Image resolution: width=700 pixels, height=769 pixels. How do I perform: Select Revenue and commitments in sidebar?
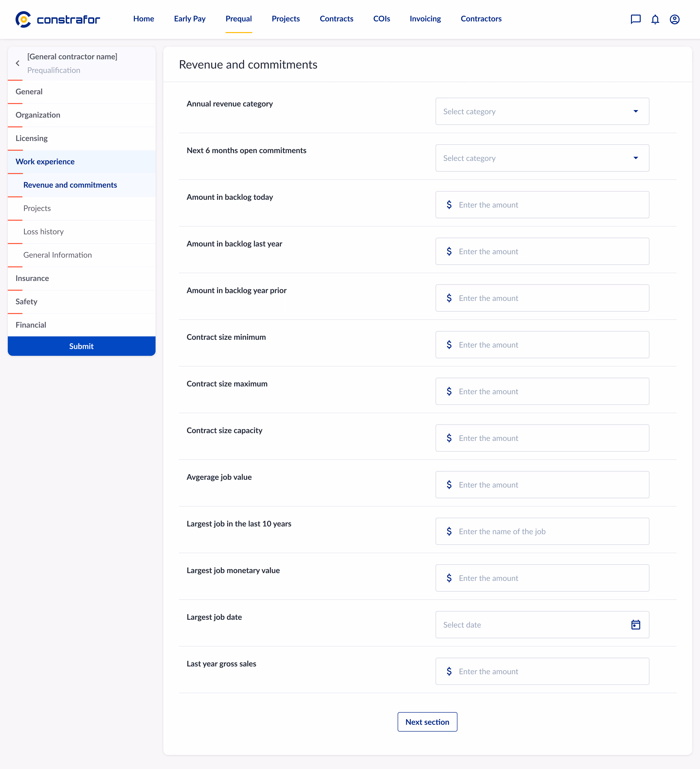82,185
